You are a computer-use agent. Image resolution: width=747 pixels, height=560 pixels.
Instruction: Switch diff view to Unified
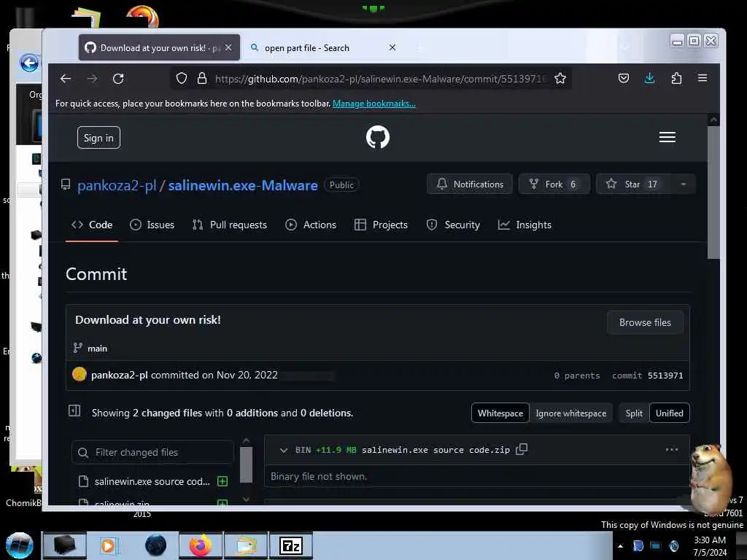click(670, 413)
